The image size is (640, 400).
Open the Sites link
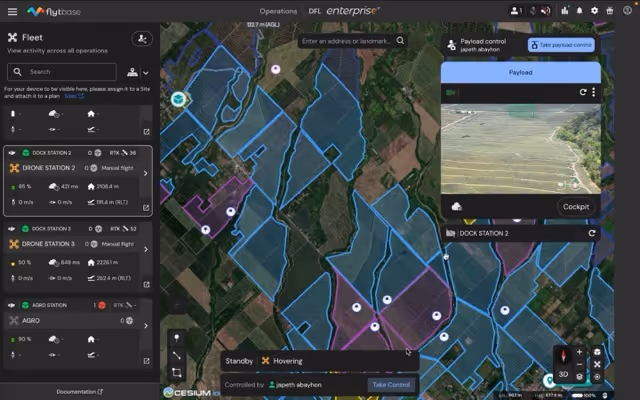pos(74,96)
